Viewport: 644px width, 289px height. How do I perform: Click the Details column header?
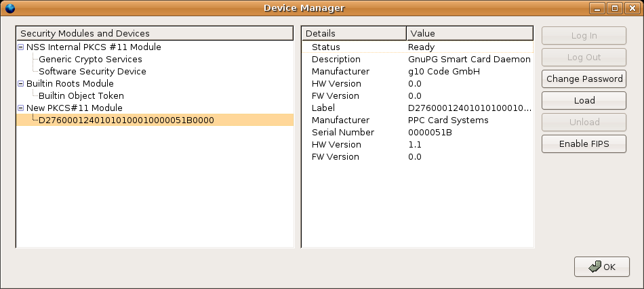[x=353, y=33]
